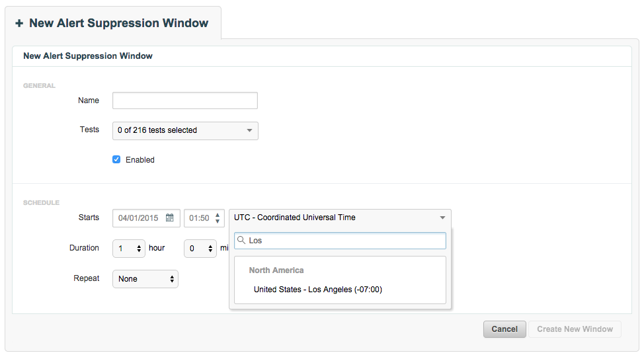Screen dimensions: 644x359
Task: Open the calendar date picker icon
Action: pos(170,218)
